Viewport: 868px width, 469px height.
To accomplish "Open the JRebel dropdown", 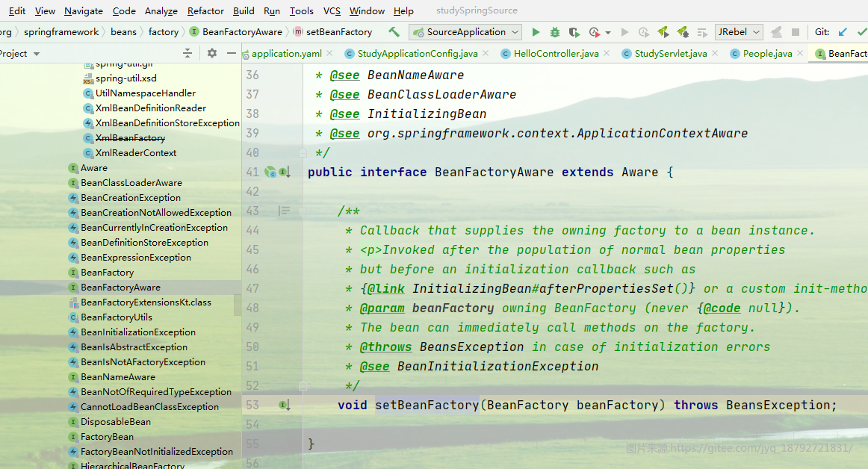I will point(739,32).
